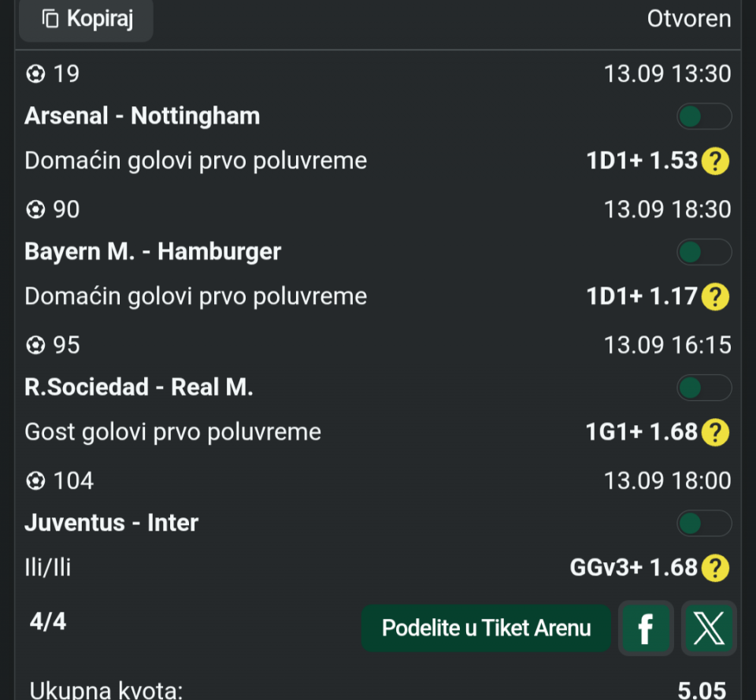
Task: Click Bayern Domaćin golovi prvo poluvreme
Action: coord(196,297)
